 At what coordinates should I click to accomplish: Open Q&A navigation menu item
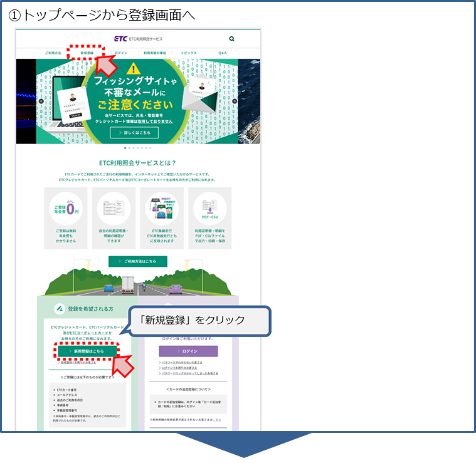(x=223, y=53)
